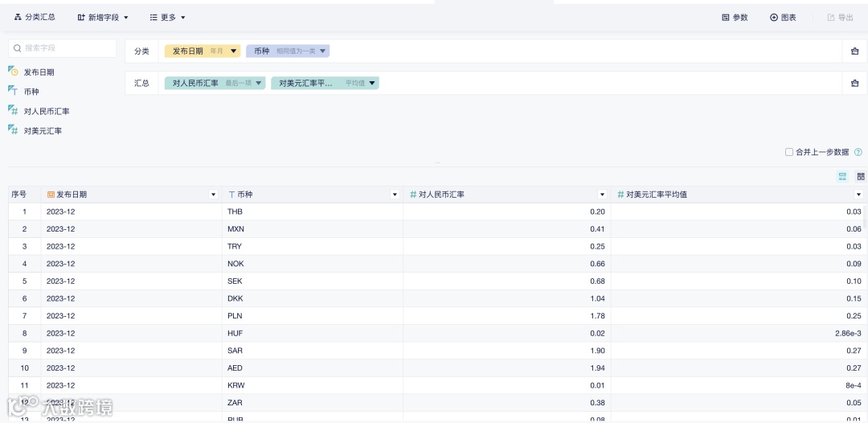This screenshot has height=423, width=868.
Task: Open the 发布日期 column header dropdown
Action: click(x=213, y=195)
